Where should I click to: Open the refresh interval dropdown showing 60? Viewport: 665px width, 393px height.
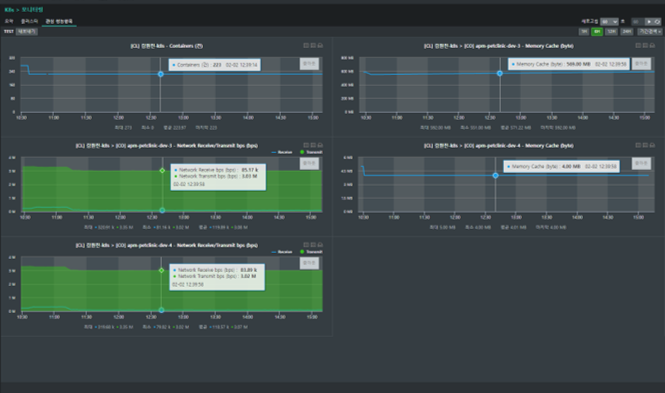[609, 22]
